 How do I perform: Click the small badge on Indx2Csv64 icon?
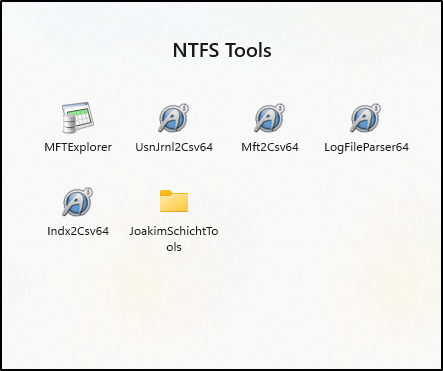tap(88, 192)
